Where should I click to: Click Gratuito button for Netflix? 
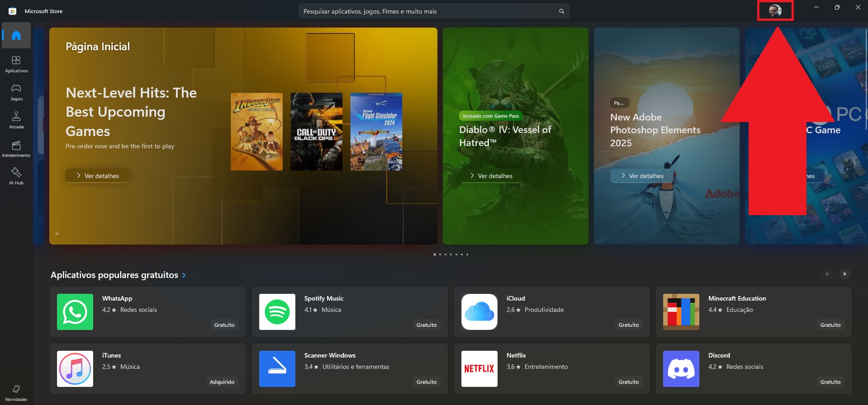point(629,382)
